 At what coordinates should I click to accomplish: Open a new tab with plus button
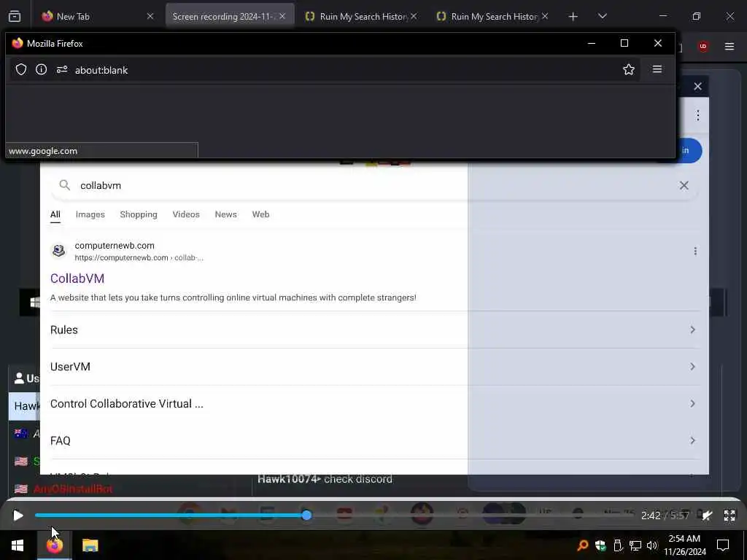[x=573, y=17]
